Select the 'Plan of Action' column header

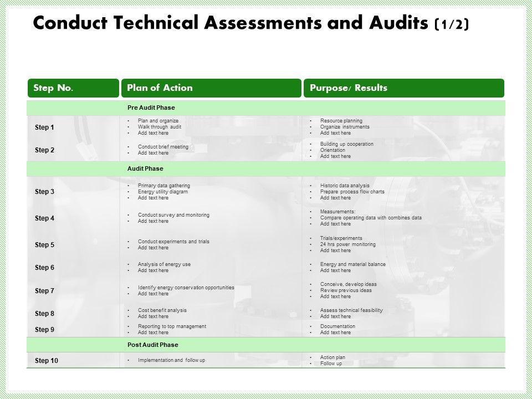click(211, 88)
